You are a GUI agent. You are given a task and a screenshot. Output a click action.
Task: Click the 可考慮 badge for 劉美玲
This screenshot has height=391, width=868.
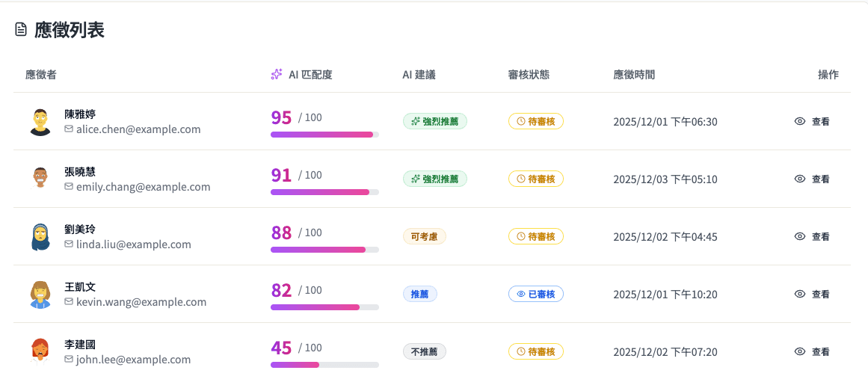pos(425,236)
